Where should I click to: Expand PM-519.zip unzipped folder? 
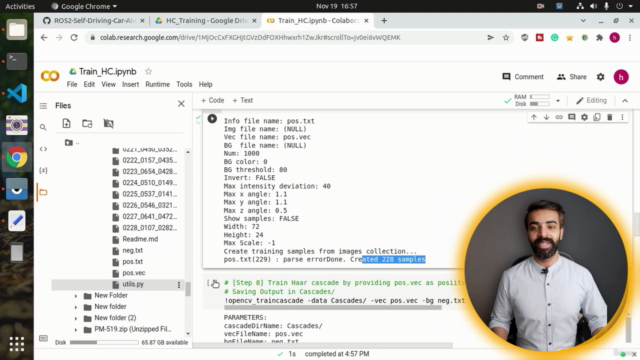pos(76,330)
